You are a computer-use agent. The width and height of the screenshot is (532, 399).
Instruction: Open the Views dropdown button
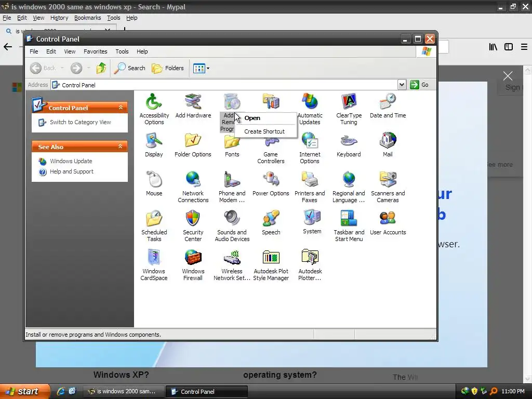click(x=201, y=68)
